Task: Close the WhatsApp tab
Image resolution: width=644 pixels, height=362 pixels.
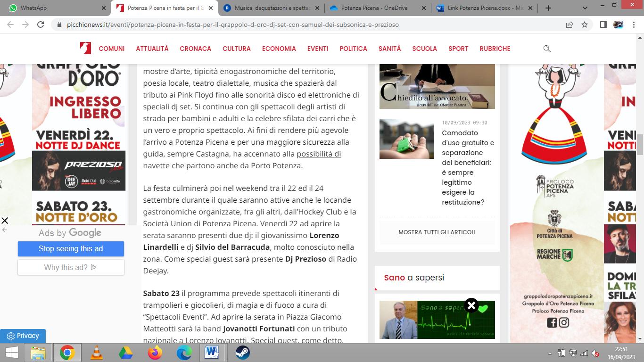Action: click(104, 8)
